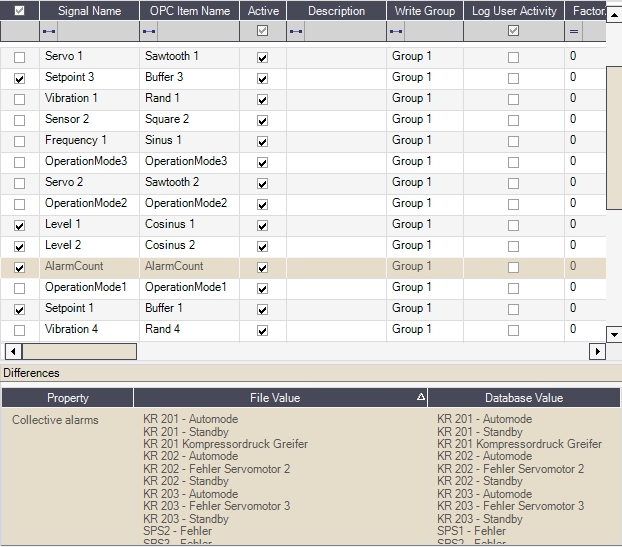This screenshot has width=622, height=547.
Task: Open Write Group filter operator icon
Action: pos(397,32)
